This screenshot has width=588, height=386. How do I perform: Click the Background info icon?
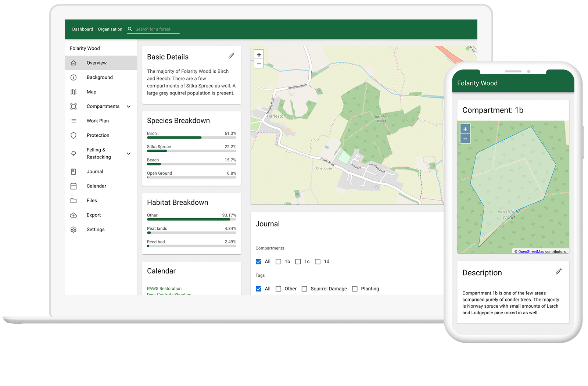tap(73, 77)
